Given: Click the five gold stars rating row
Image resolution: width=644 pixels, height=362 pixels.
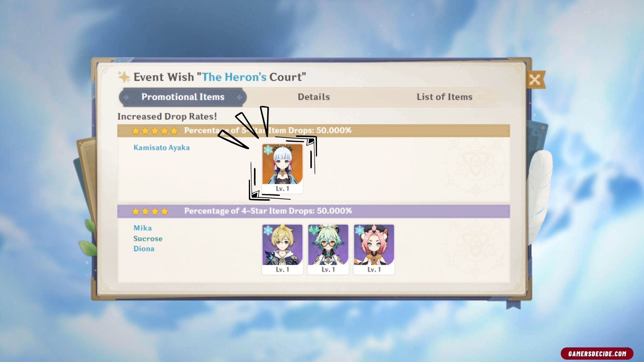Looking at the screenshot, I should click(155, 131).
